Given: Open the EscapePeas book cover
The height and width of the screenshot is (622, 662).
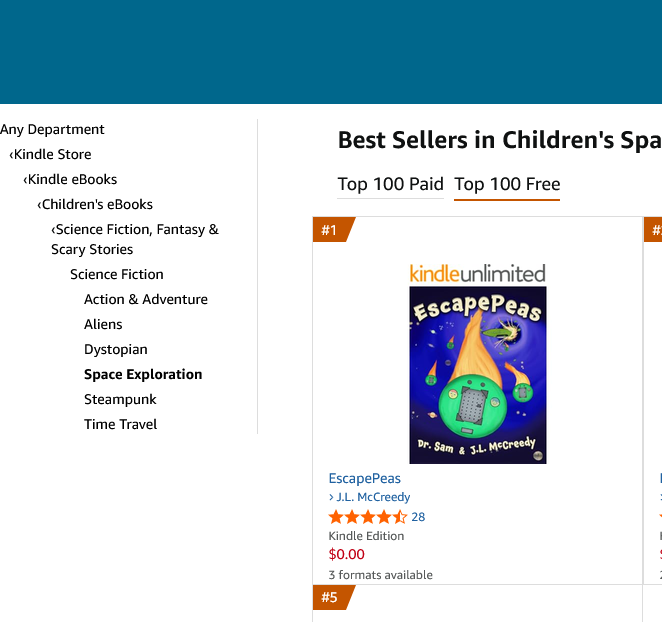Looking at the screenshot, I should coord(478,375).
